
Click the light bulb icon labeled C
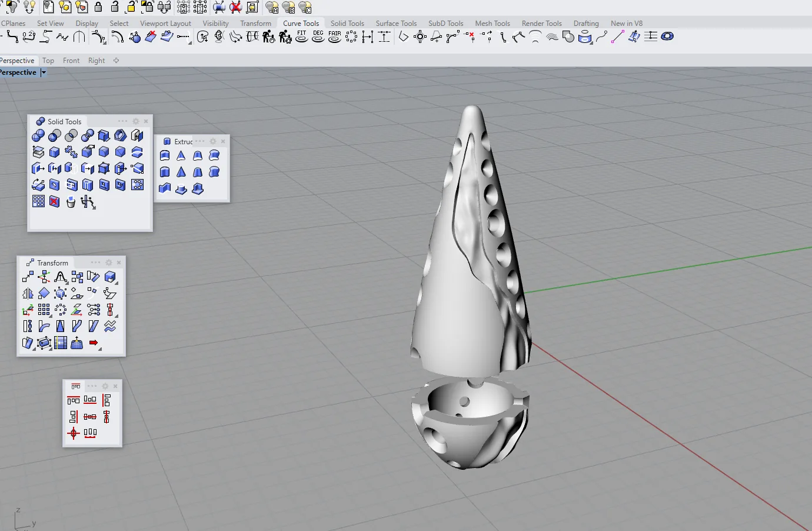(x=305, y=7)
